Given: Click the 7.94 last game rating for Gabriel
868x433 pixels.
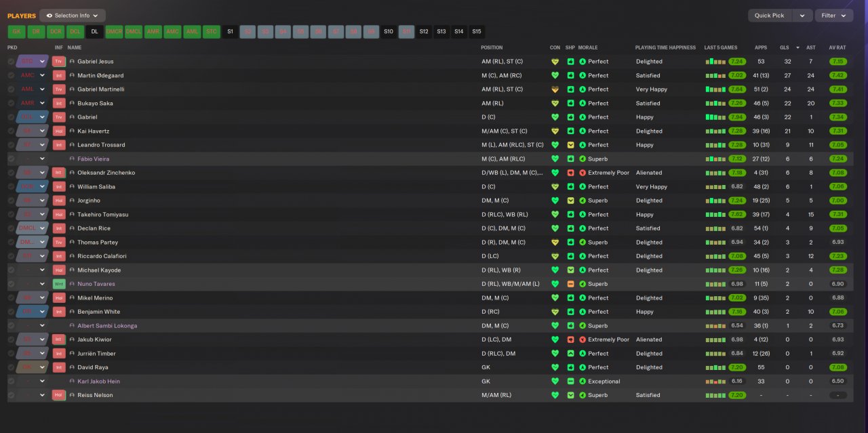Looking at the screenshot, I should click(x=737, y=117).
